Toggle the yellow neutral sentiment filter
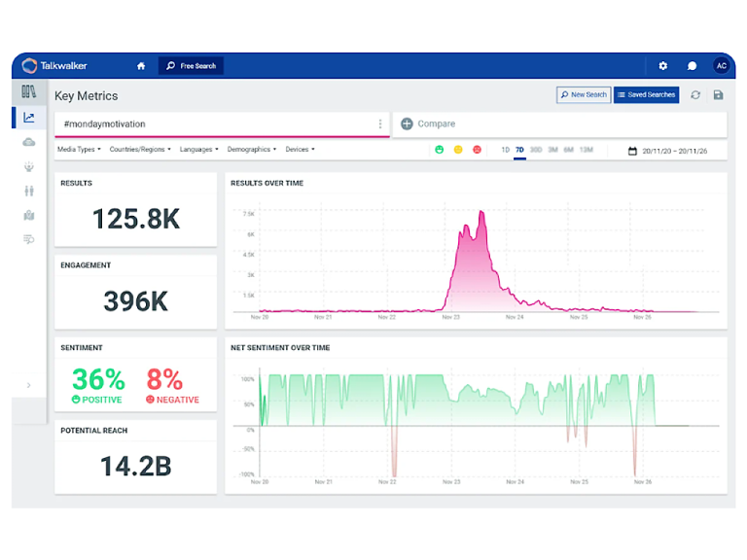This screenshot has height=560, width=747. (x=458, y=150)
